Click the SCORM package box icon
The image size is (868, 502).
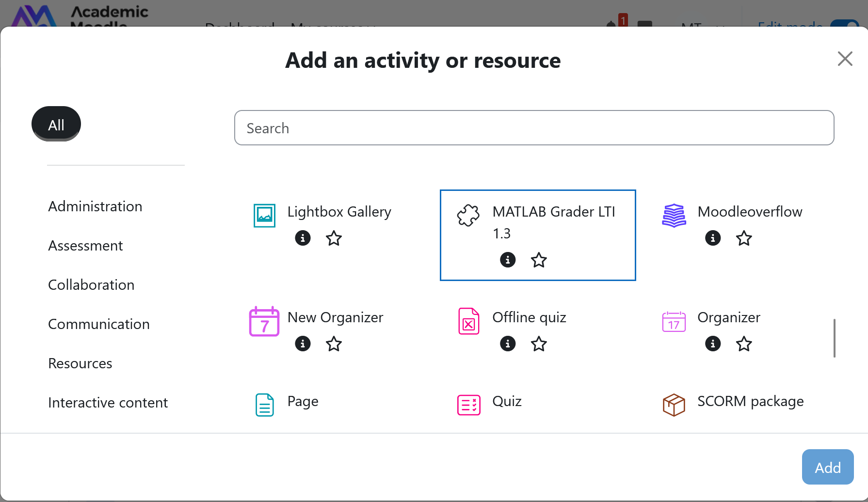click(674, 405)
